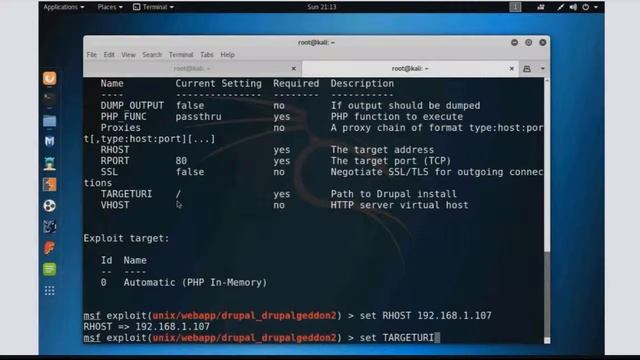Click Automatic (PHP In-Memory) target

click(195, 282)
